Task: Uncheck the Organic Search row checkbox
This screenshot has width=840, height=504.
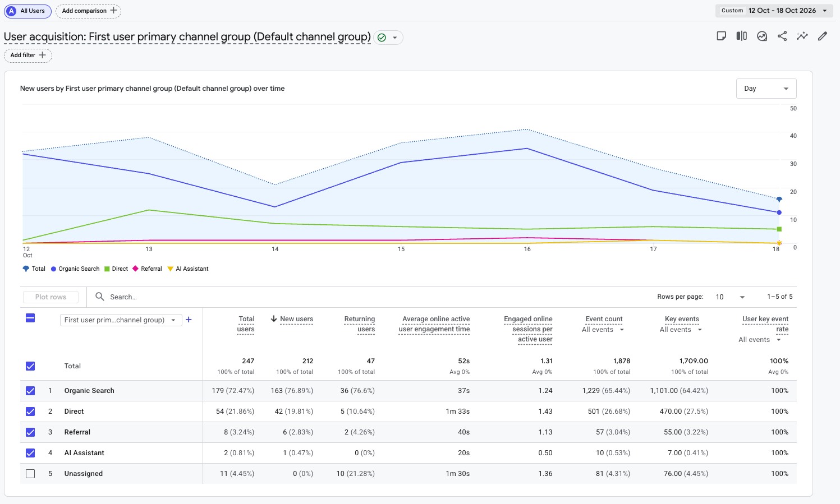Action: [x=30, y=391]
